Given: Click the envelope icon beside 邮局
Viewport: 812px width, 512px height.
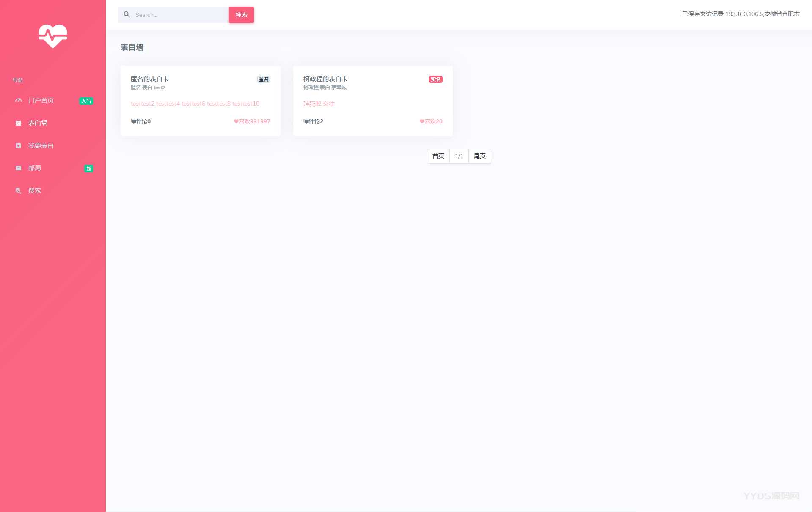Looking at the screenshot, I should click(18, 168).
